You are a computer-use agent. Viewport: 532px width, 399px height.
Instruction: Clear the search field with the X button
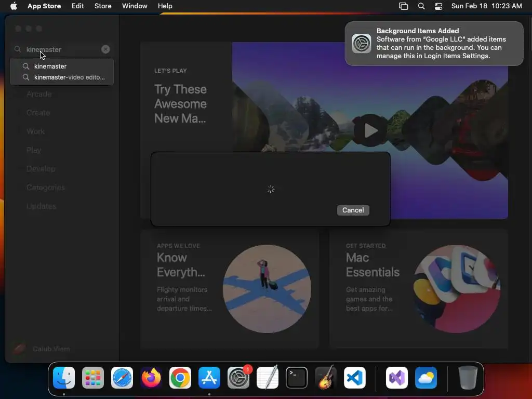click(x=105, y=49)
